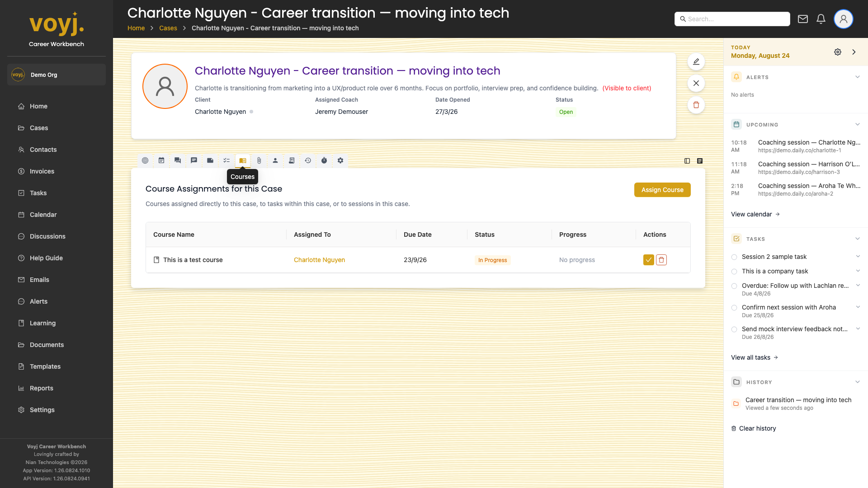Collapse the Alerts section chevron
The height and width of the screenshot is (488, 868).
point(858,77)
